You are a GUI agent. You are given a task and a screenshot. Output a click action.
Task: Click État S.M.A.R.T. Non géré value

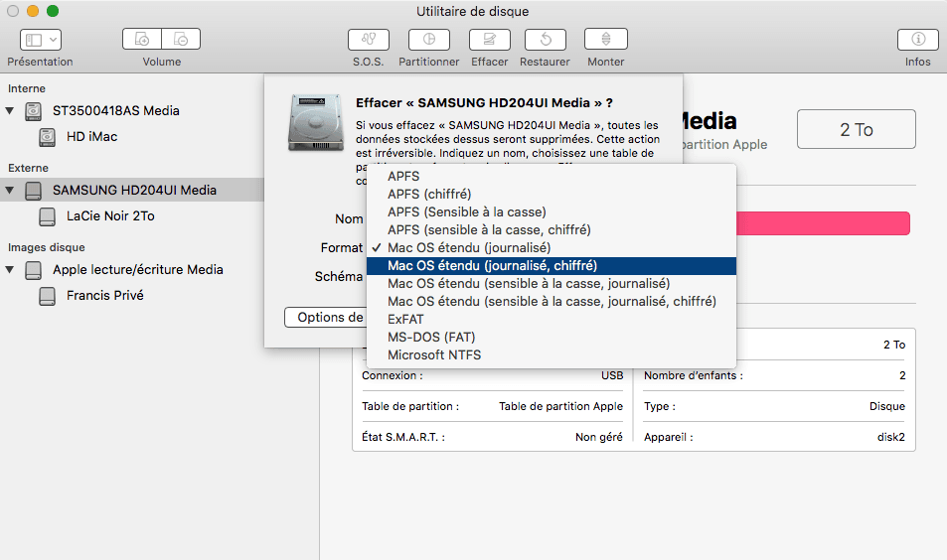click(x=598, y=437)
